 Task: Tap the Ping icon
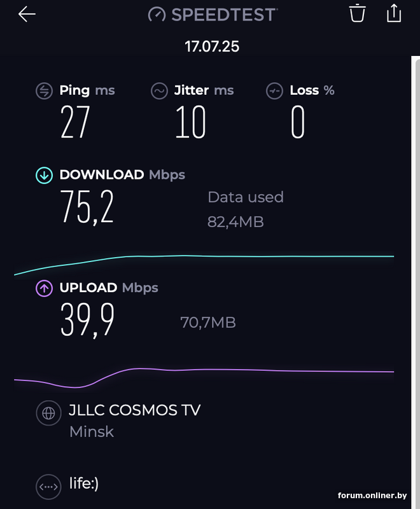[44, 91]
